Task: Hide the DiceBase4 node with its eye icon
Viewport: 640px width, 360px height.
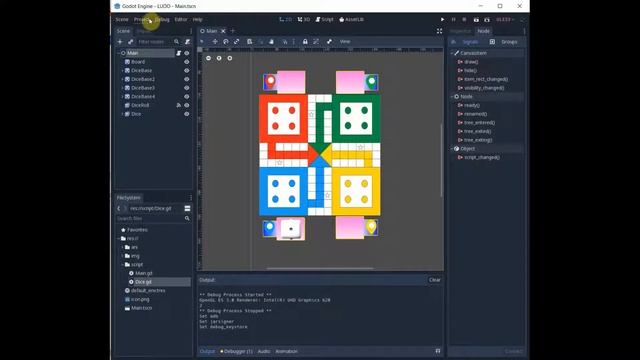Action: point(187,97)
